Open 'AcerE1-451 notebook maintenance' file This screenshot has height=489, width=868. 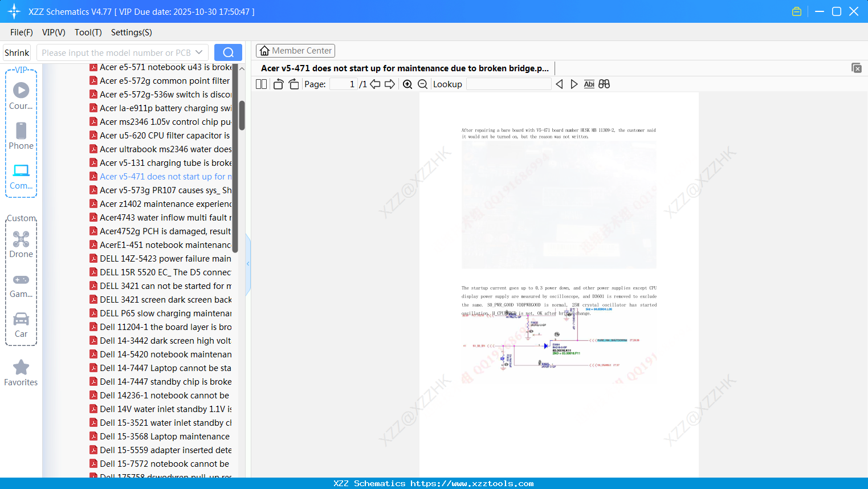tap(161, 245)
